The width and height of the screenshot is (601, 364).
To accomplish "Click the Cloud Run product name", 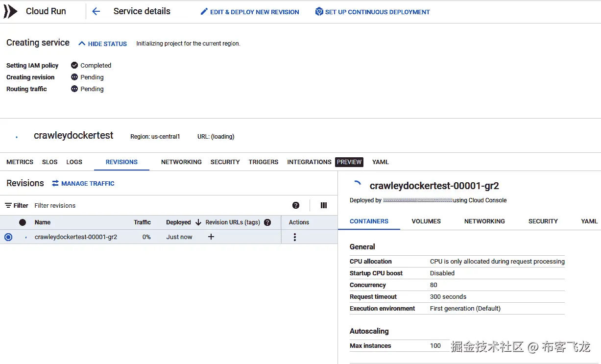I will tap(46, 11).
